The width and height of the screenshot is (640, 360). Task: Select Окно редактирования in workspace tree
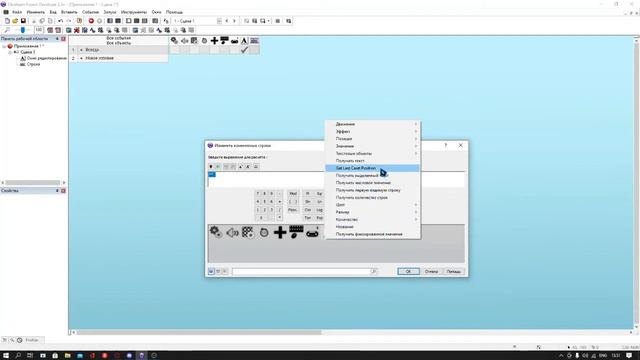tap(46, 58)
